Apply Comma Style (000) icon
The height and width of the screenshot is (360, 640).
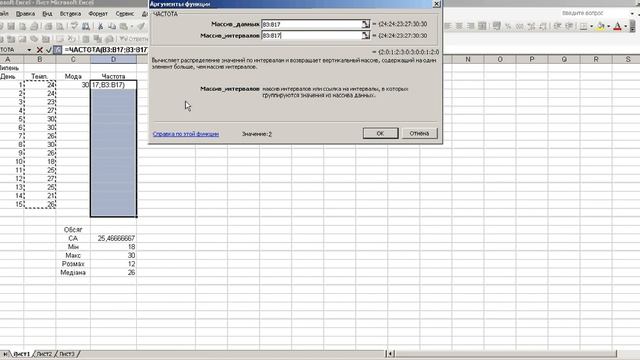[x=520, y=26]
